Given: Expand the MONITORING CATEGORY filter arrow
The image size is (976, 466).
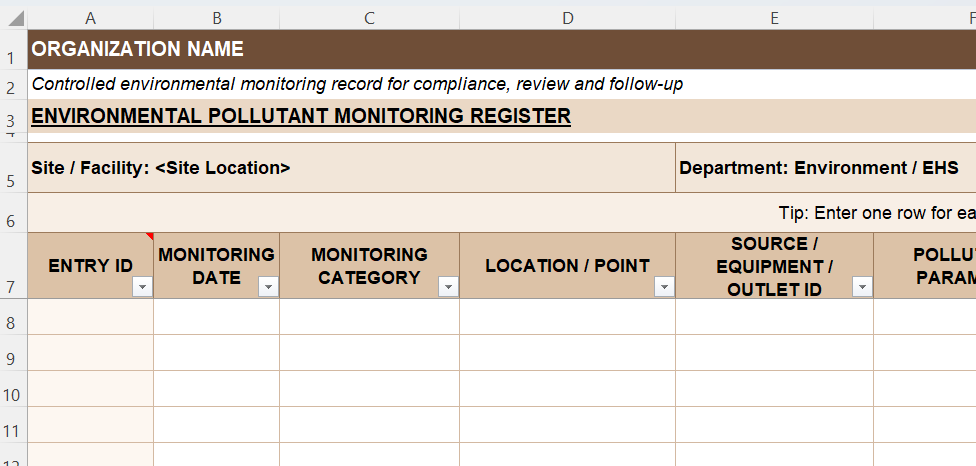Looking at the screenshot, I should pyautogui.click(x=448, y=287).
